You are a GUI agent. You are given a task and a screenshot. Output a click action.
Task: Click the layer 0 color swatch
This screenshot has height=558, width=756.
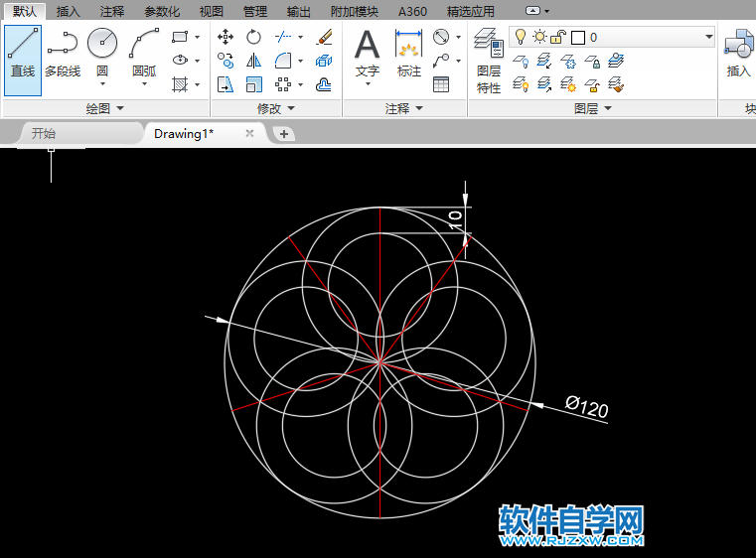point(578,37)
